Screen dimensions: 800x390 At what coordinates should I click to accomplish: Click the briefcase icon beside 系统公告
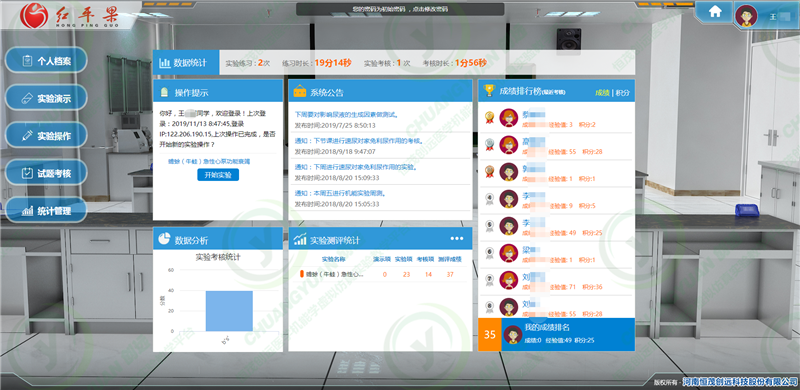pyautogui.click(x=299, y=91)
